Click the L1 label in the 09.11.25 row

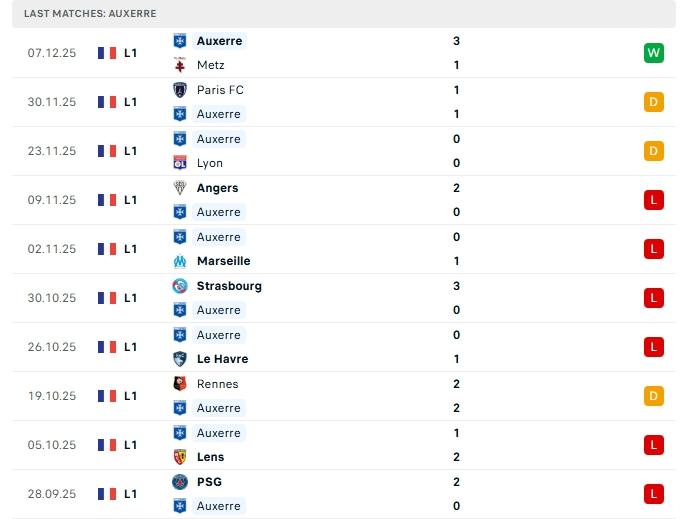[x=131, y=200]
